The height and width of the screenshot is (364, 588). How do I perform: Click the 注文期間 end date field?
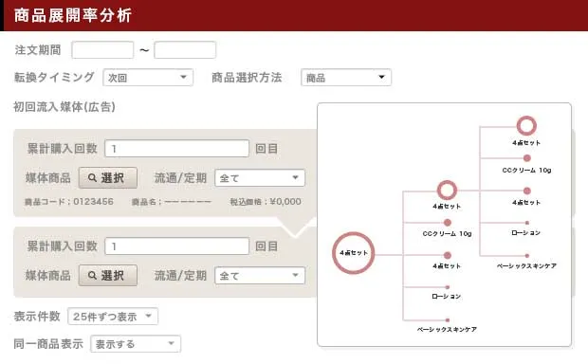click(x=185, y=50)
